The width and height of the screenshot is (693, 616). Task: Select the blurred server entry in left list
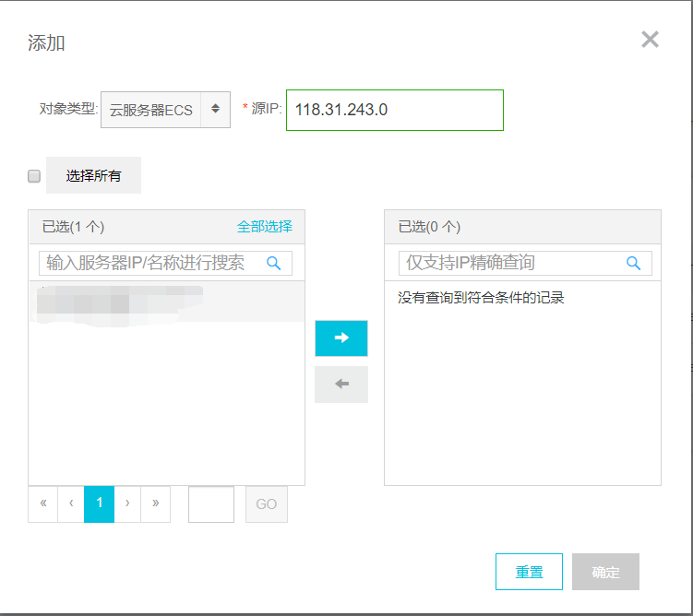pos(167,302)
